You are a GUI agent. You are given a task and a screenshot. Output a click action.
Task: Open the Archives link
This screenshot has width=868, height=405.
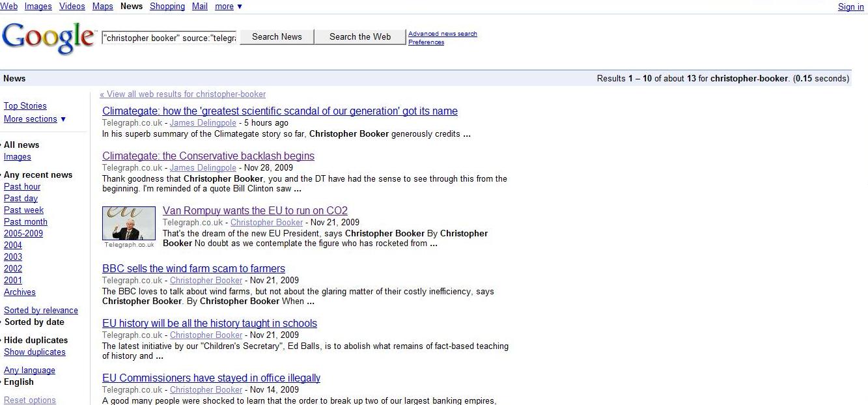(20, 292)
